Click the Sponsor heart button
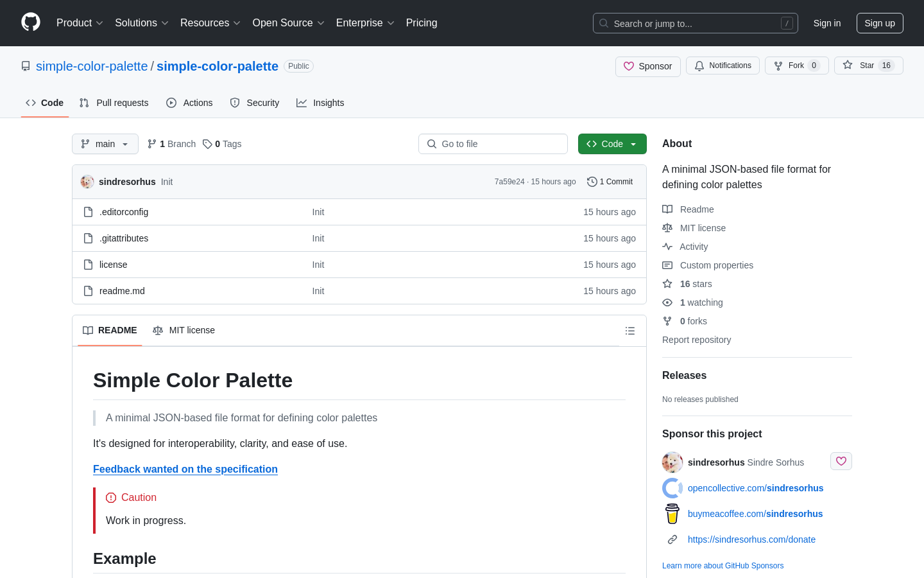Screen dimensions: 924x578 [648, 66]
